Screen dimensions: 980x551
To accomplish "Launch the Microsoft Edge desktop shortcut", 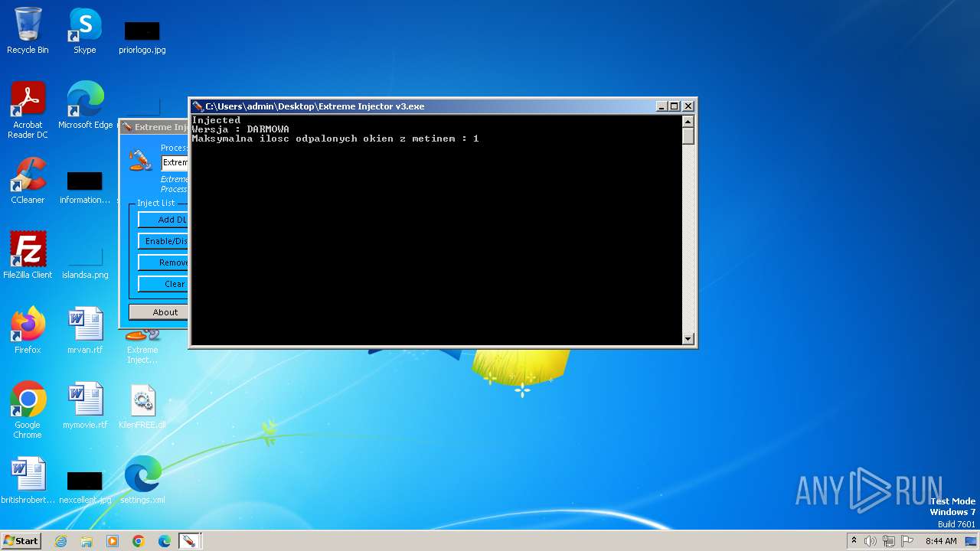I will (x=85, y=105).
